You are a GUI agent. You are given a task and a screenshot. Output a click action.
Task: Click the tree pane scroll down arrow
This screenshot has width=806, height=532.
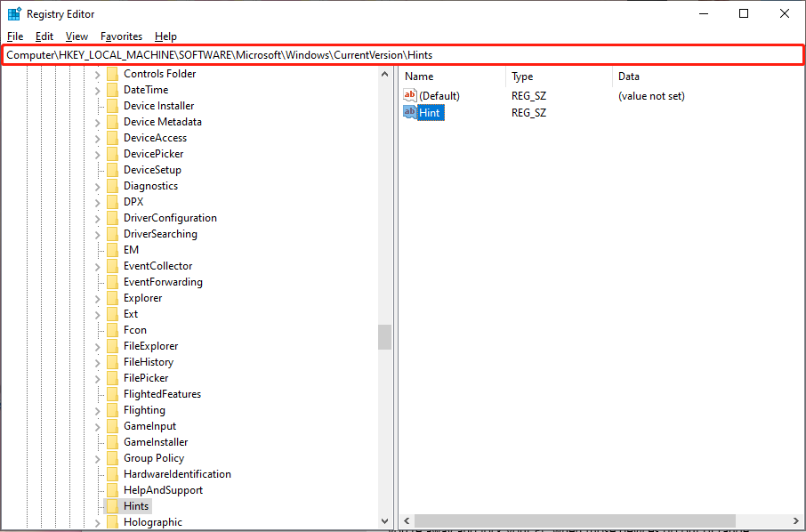pos(384,521)
